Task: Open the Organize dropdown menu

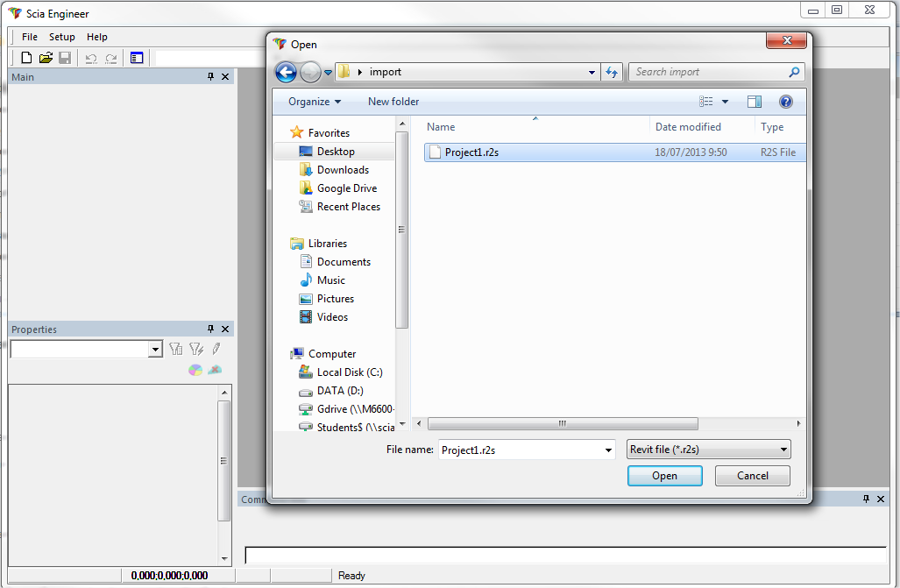Action: click(x=315, y=102)
